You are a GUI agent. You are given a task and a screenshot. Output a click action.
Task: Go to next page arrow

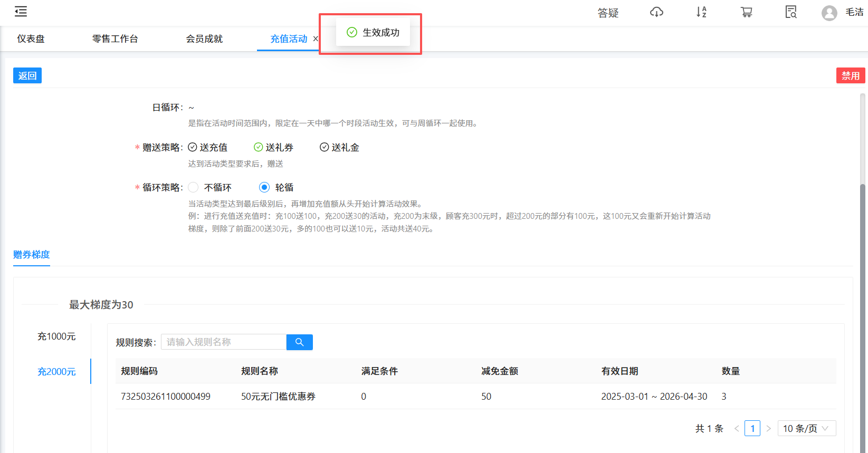(768, 429)
